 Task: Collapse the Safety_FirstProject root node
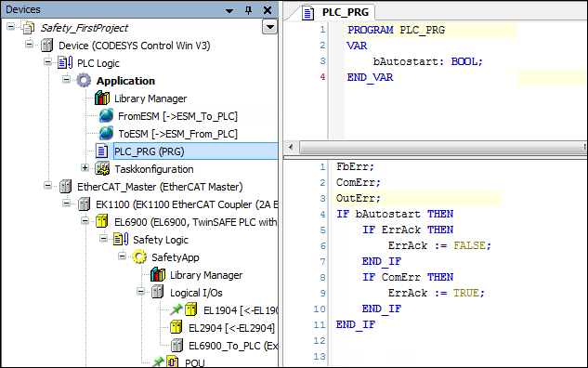pos(10,27)
